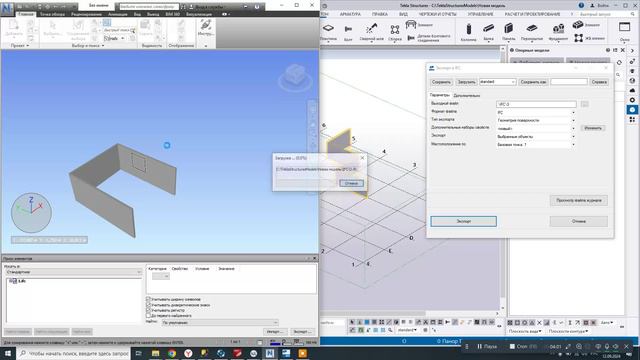Open Tekla help info icon in title bar
Screen dimensions: 640x360
[581, 5]
